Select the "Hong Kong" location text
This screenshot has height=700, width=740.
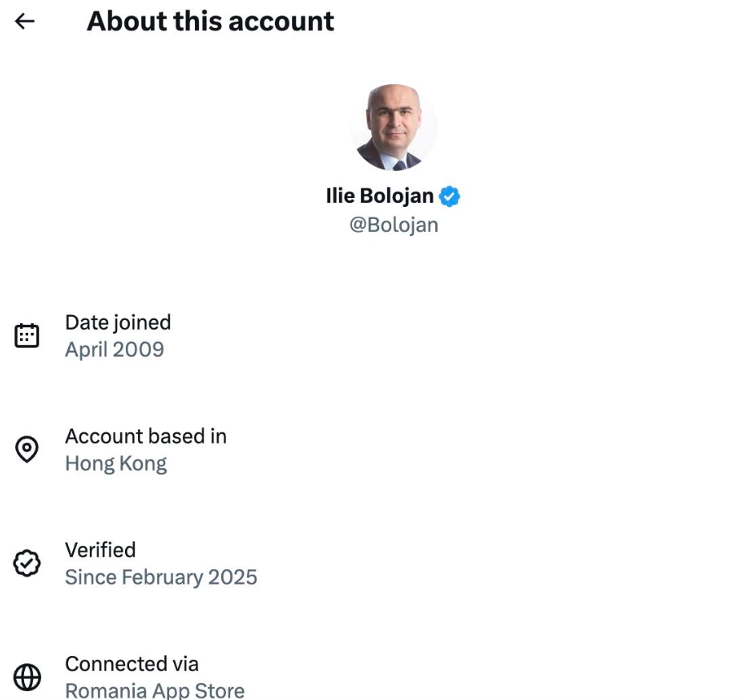point(116,463)
